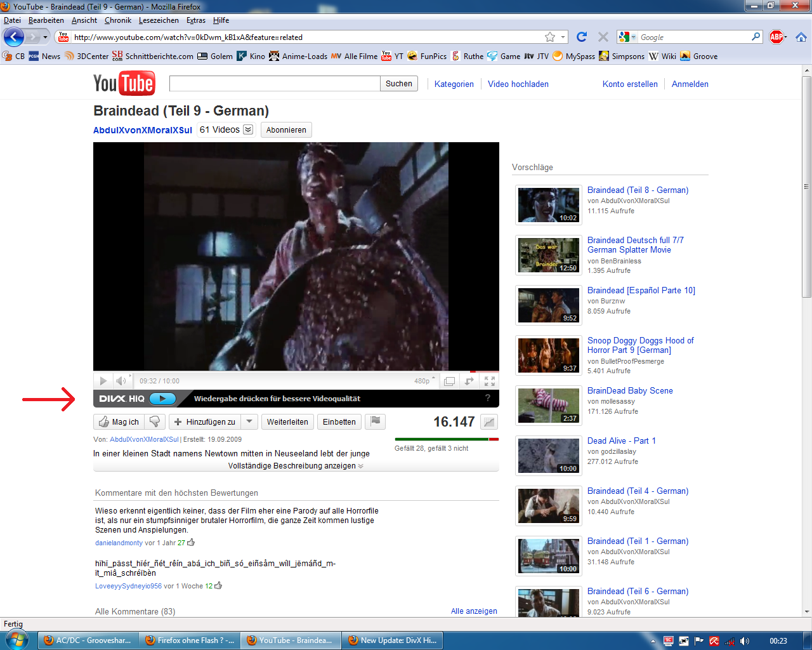
Task: Click Alle anzeigen comments link
Action: point(474,611)
